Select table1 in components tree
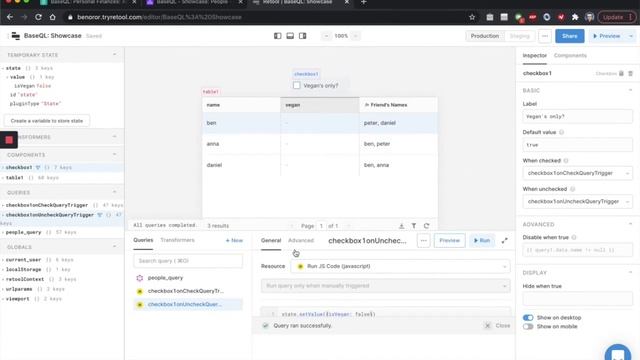640x360 pixels. [15, 178]
